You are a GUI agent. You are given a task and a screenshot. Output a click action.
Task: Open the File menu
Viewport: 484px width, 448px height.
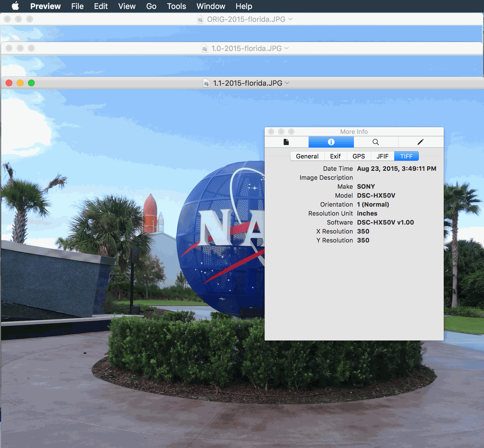pyautogui.click(x=77, y=6)
